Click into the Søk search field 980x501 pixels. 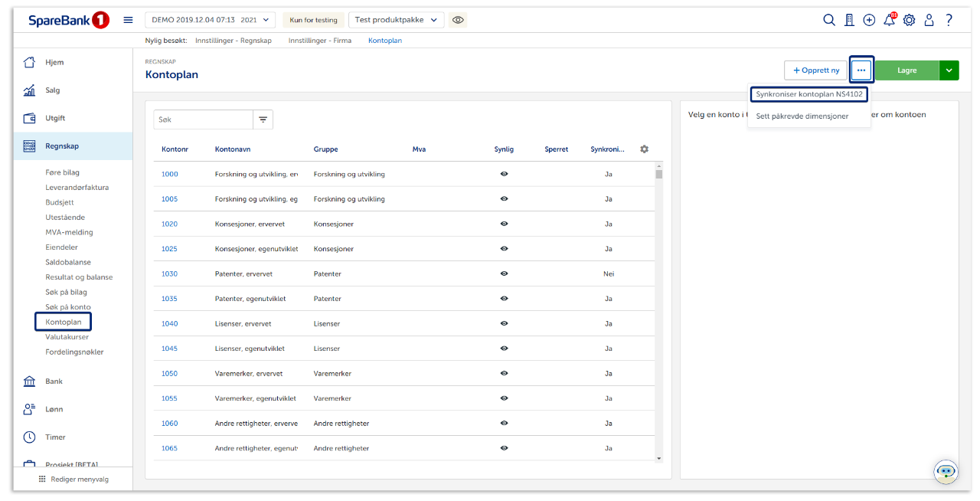pyautogui.click(x=203, y=120)
